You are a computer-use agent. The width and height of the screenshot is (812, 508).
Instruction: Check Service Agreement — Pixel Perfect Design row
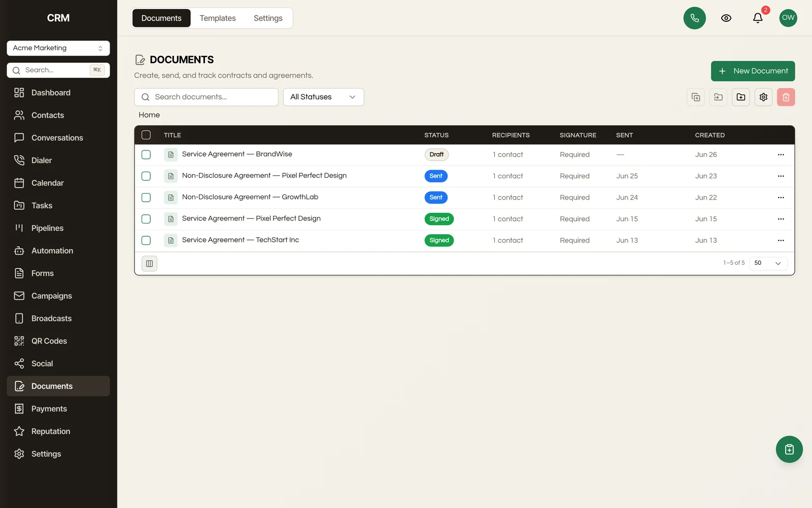click(146, 219)
